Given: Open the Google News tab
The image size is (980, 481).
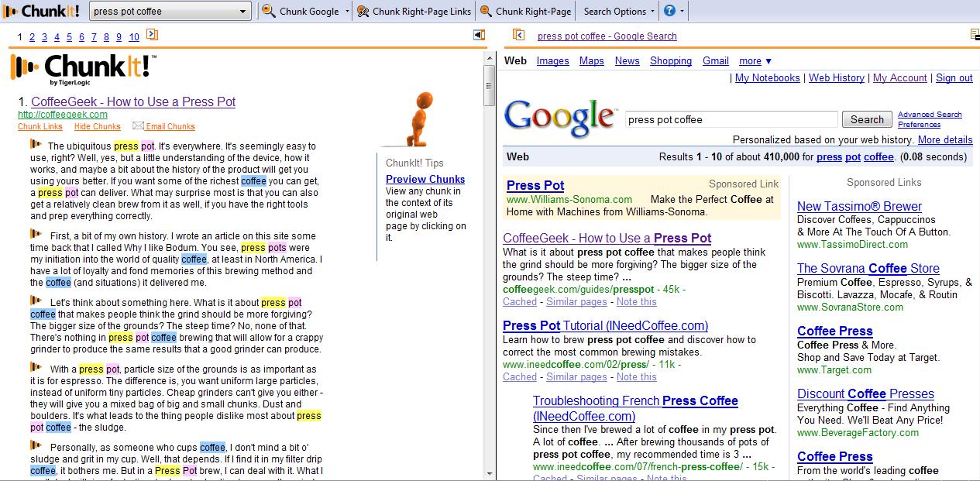Looking at the screenshot, I should (627, 61).
